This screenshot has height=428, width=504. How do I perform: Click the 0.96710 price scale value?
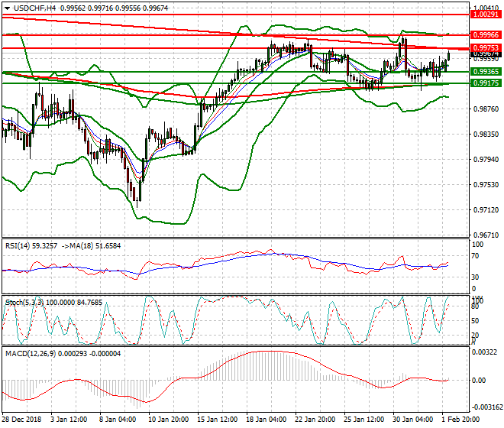tap(486, 235)
